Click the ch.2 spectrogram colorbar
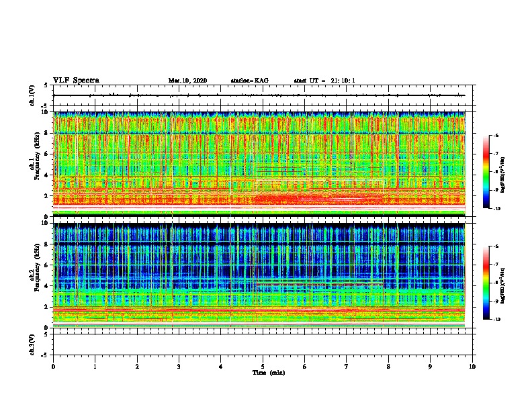The height and width of the screenshot is (411, 532). (x=486, y=283)
